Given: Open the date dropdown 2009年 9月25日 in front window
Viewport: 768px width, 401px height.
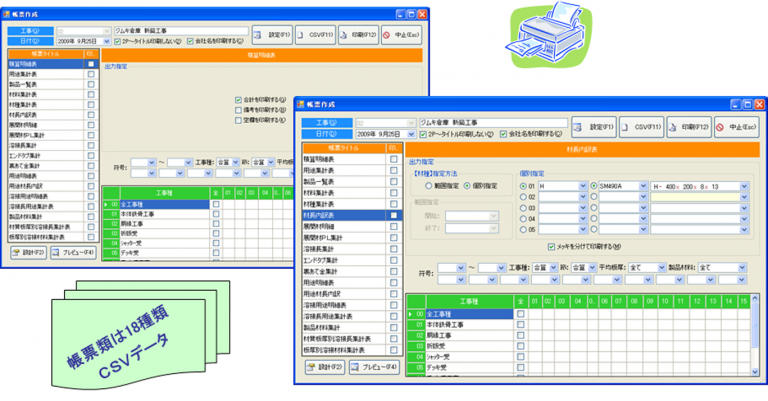Looking at the screenshot, I should point(411,134).
